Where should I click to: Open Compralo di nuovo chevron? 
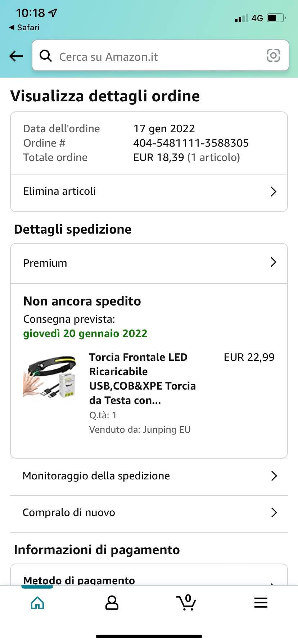tap(274, 512)
